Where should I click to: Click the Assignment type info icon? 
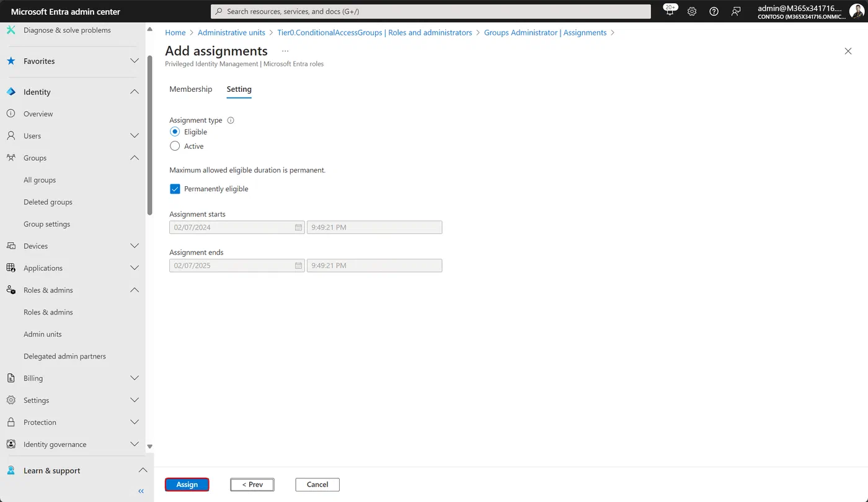(x=231, y=120)
